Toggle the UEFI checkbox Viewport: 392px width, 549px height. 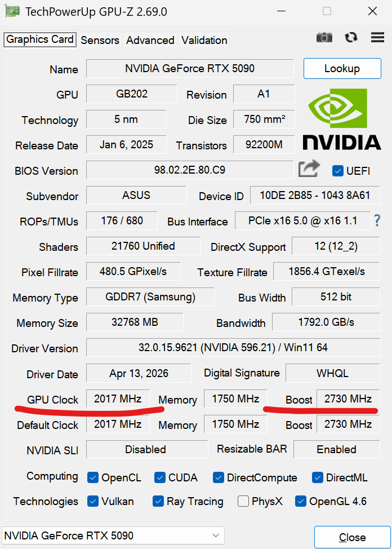(338, 170)
